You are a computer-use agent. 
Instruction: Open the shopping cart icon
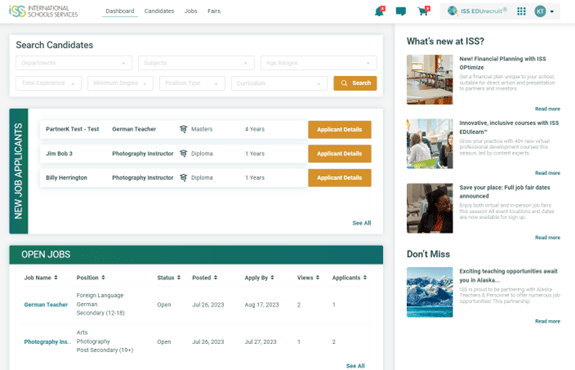423,11
